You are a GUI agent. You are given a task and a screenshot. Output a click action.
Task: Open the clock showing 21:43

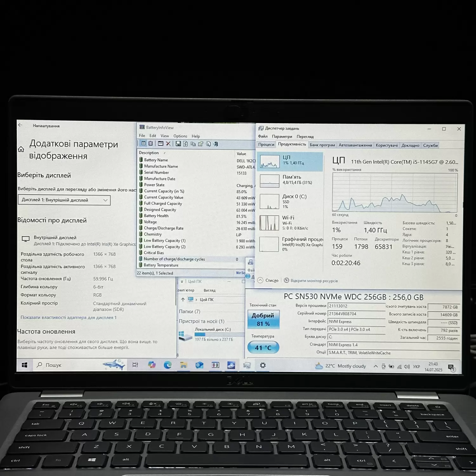tap(433, 367)
